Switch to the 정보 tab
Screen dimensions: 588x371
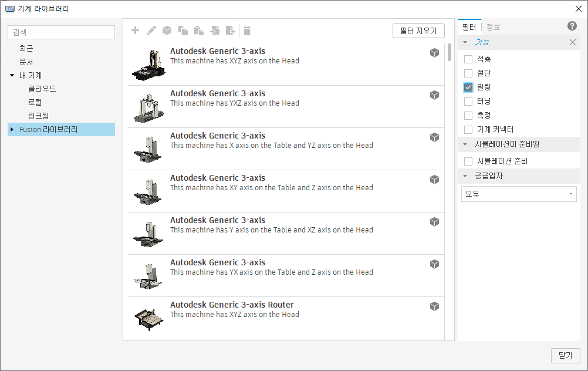(493, 27)
